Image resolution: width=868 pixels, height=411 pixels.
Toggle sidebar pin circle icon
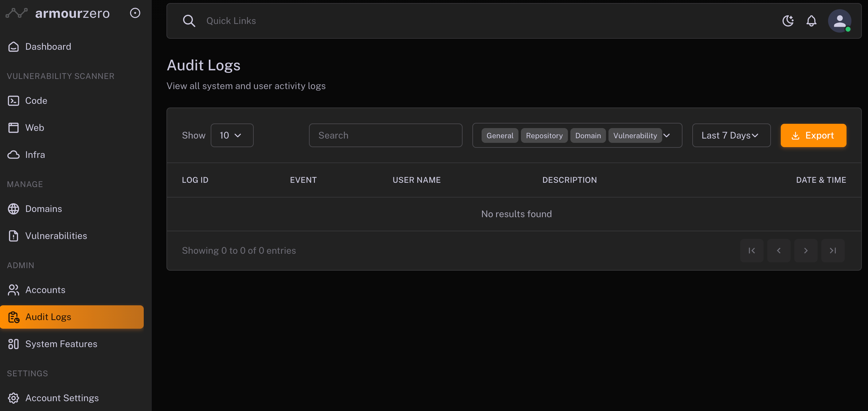pyautogui.click(x=135, y=13)
